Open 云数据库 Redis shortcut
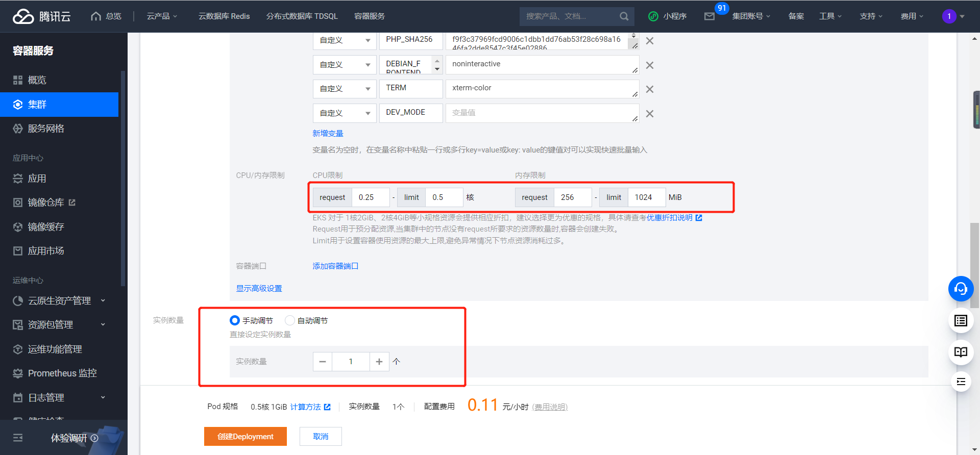This screenshot has width=980, height=455. point(224,16)
